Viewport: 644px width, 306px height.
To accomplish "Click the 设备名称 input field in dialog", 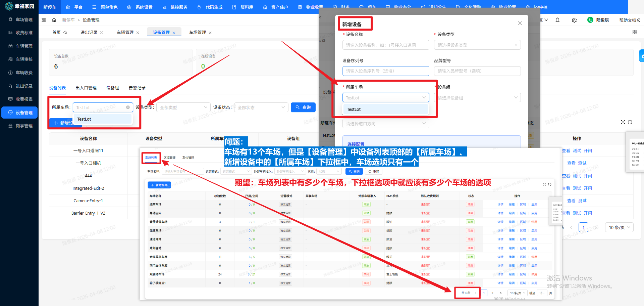I will [x=385, y=45].
